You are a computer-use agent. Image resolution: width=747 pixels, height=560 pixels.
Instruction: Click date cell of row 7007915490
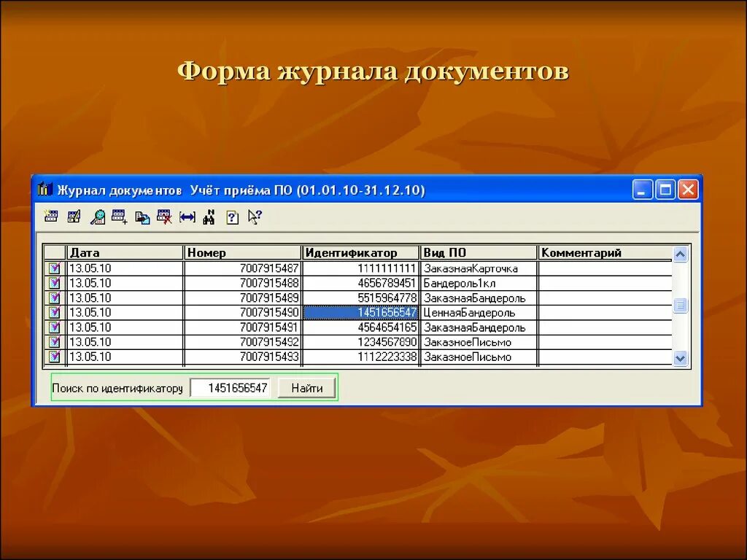click(125, 312)
